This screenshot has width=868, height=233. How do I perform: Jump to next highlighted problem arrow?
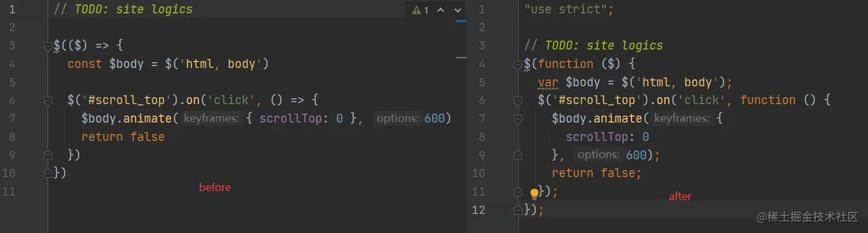pyautogui.click(x=458, y=10)
